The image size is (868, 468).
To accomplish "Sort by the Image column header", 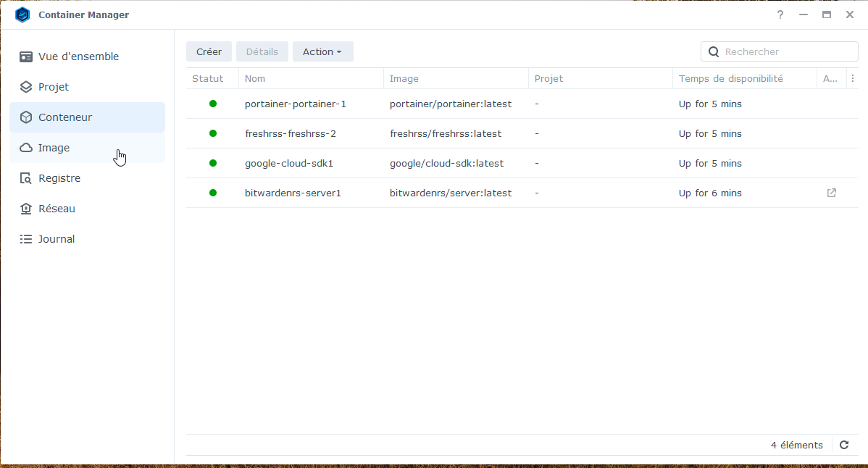I will [x=456, y=78].
